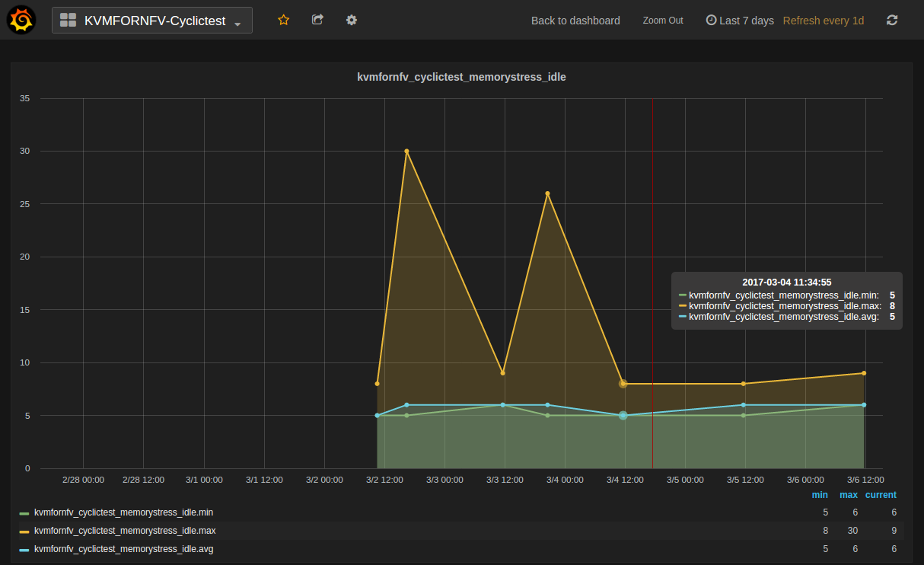The image size is (924, 565).
Task: Expand the dashboard picker caret arrow
Action: [237, 23]
